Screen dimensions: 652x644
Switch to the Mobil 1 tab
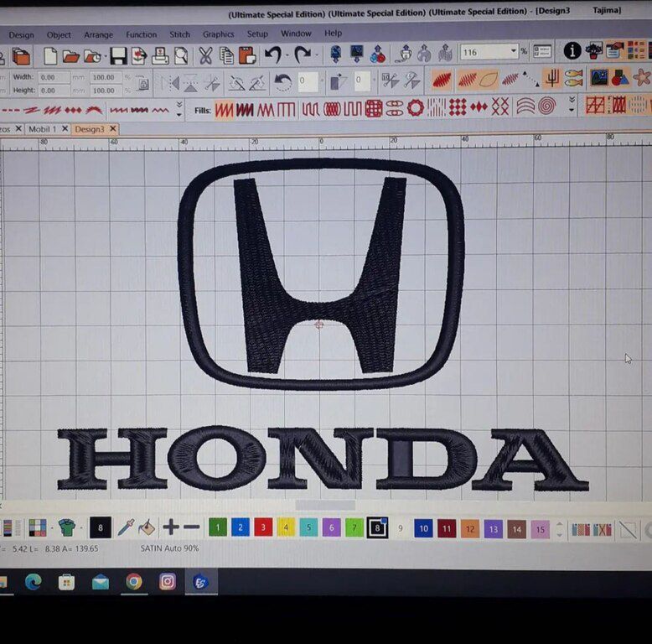pyautogui.click(x=43, y=129)
